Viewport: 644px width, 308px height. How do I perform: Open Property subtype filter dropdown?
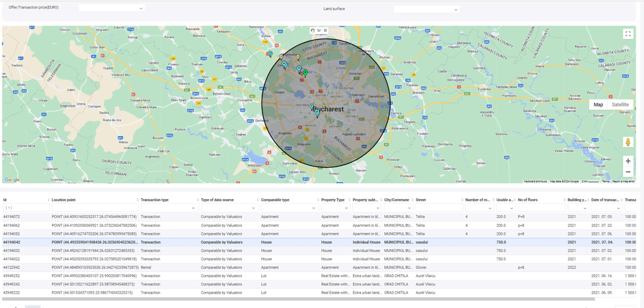point(367,208)
